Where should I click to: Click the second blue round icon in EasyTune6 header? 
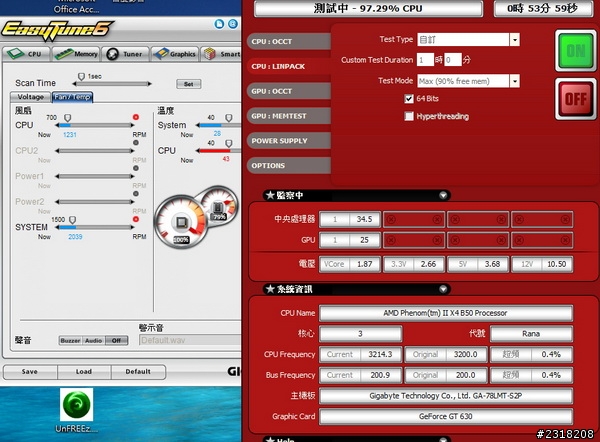pos(233,24)
